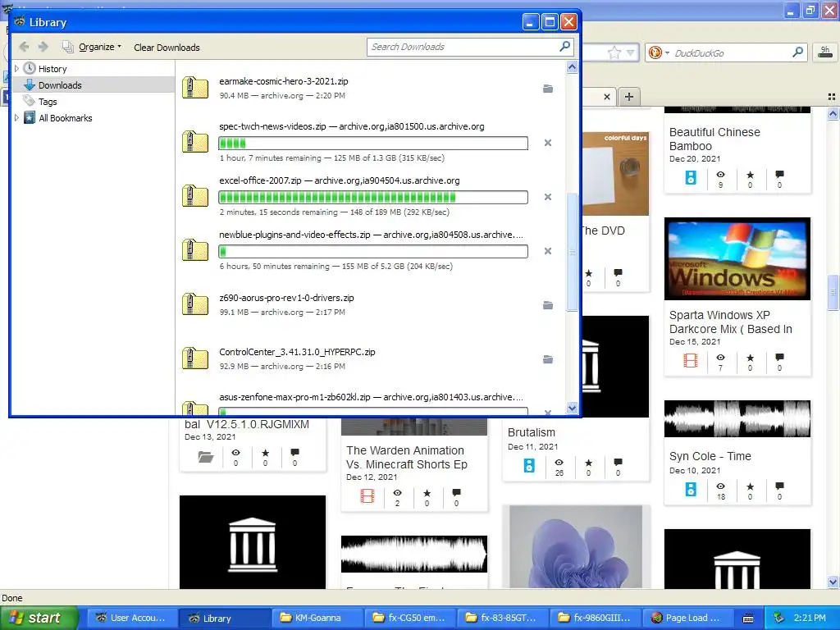Click favorite star on Brutalism card
Image resolution: width=840 pixels, height=630 pixels.
(x=588, y=463)
